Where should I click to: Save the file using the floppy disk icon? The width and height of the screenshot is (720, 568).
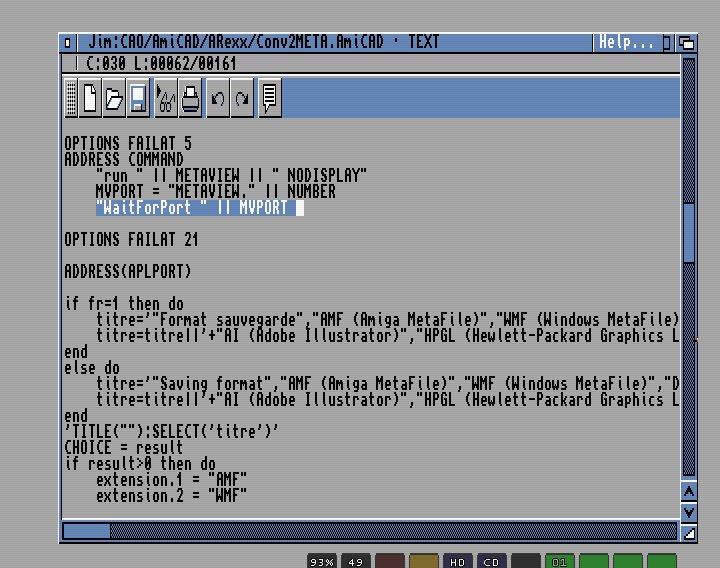coord(138,97)
